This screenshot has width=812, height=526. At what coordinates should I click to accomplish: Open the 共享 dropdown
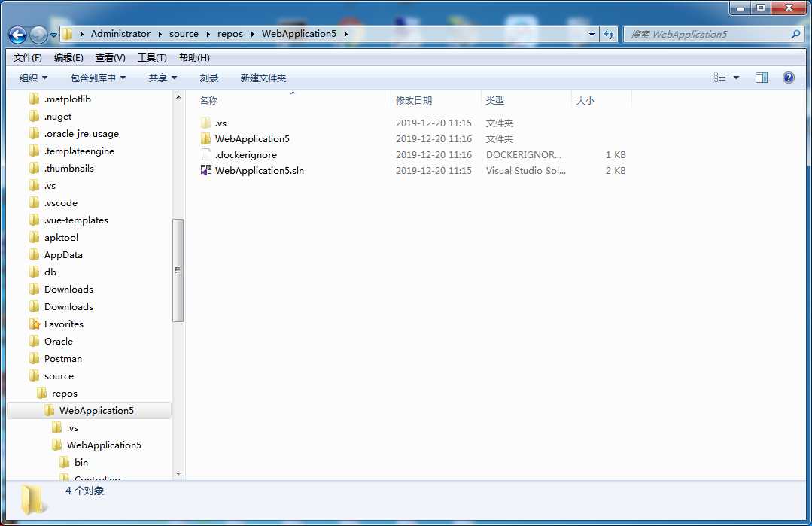click(163, 78)
